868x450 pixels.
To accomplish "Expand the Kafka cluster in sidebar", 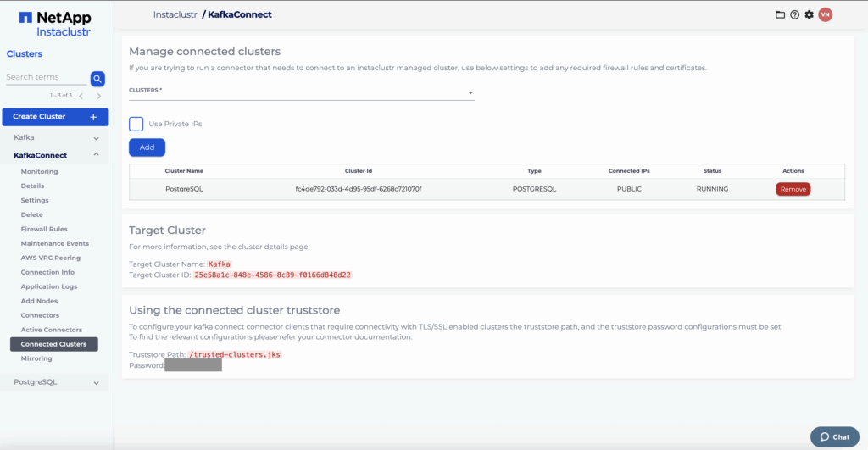I will [x=96, y=137].
